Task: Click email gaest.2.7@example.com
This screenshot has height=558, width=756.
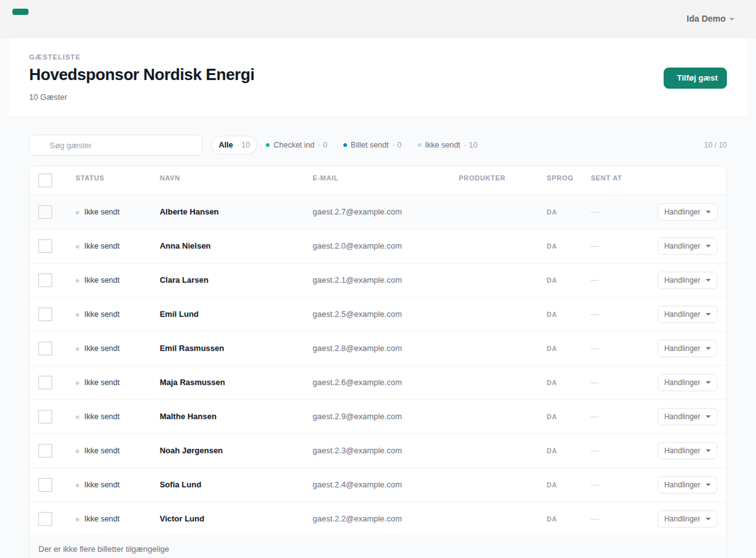Action: pyautogui.click(x=357, y=212)
